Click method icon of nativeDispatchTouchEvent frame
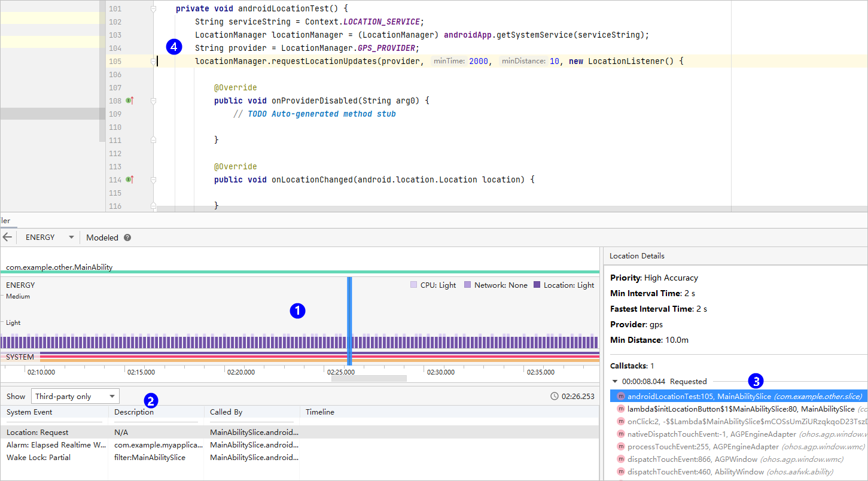 [x=621, y=434]
